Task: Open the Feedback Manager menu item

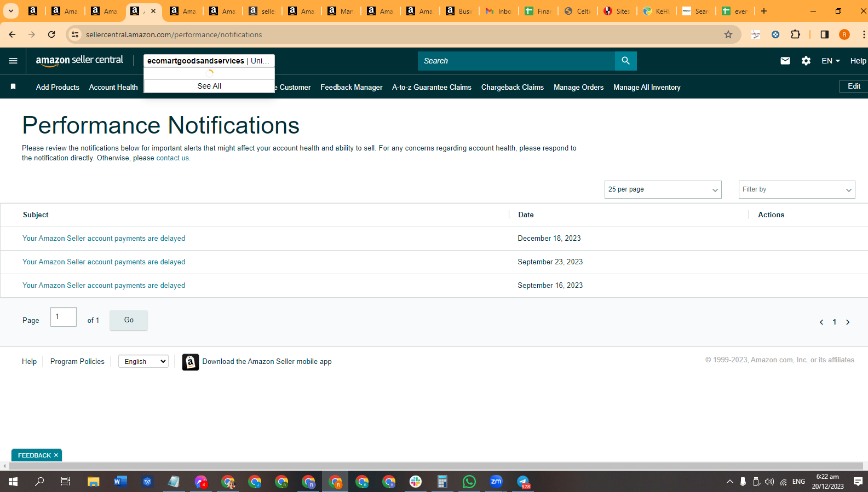Action: (x=352, y=87)
